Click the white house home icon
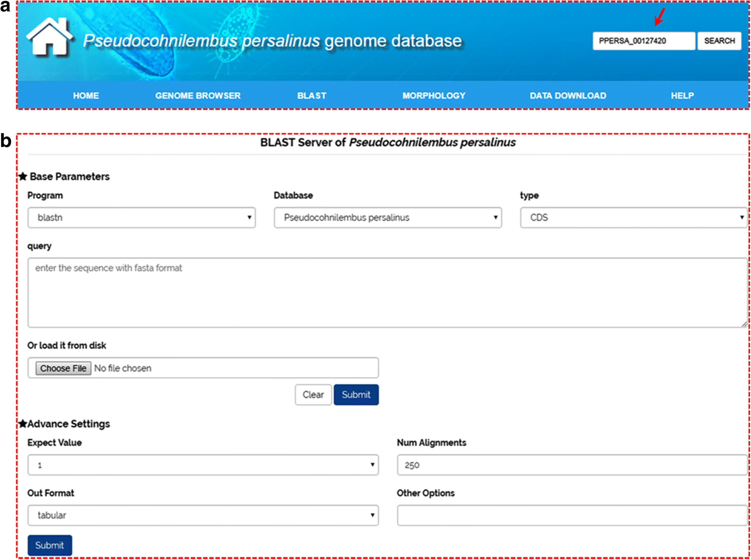This screenshot has width=751, height=560. 49,37
